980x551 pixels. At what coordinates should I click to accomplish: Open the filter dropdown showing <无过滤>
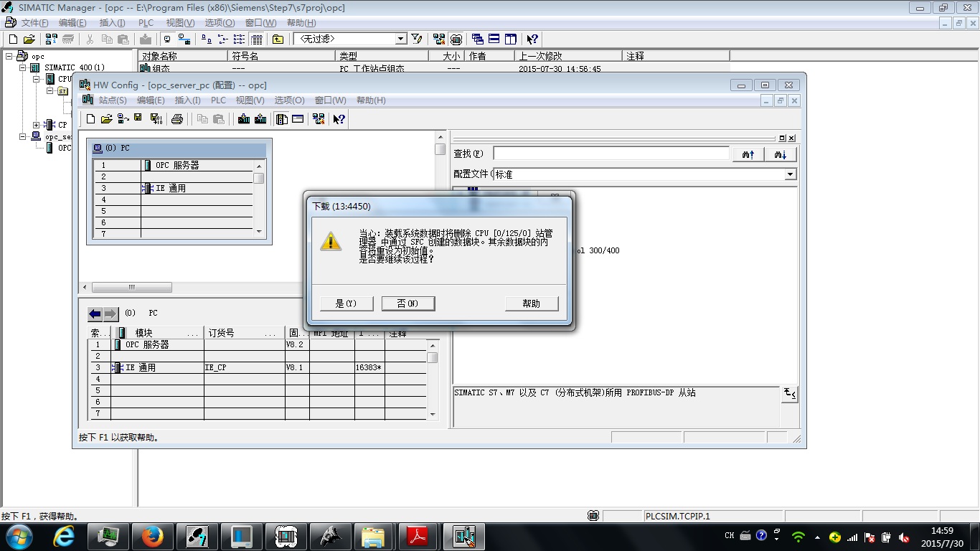point(401,39)
